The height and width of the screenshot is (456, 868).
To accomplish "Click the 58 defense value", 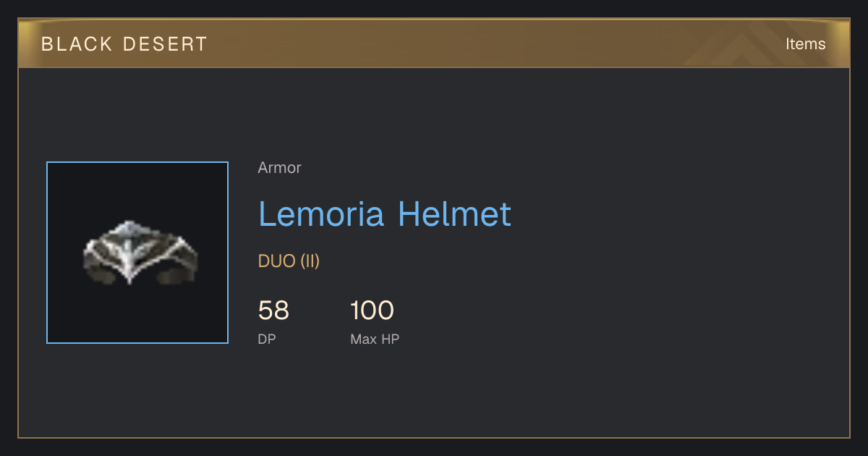I will click(273, 311).
